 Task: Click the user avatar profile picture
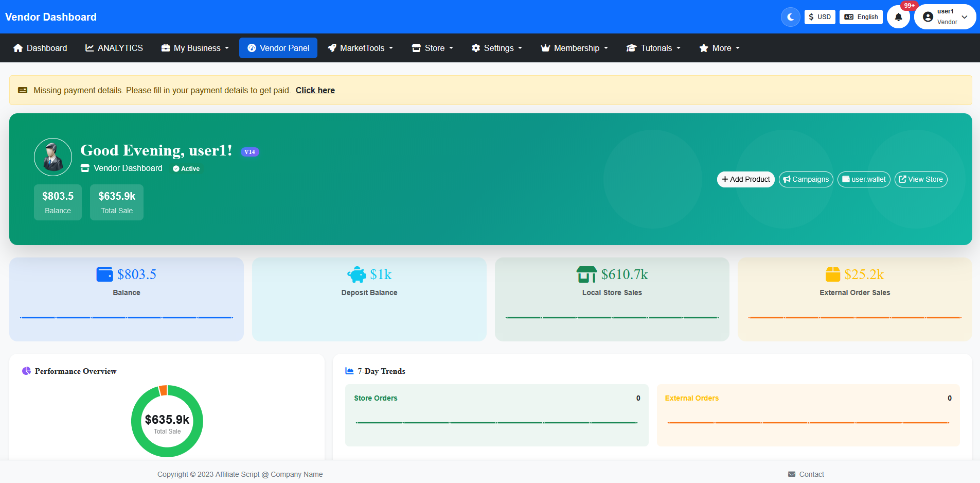click(x=53, y=157)
